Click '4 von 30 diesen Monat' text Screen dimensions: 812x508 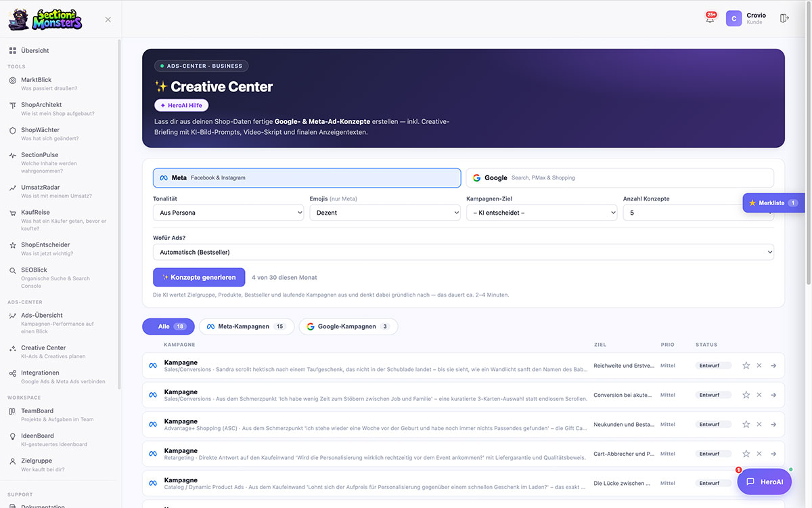coord(284,278)
